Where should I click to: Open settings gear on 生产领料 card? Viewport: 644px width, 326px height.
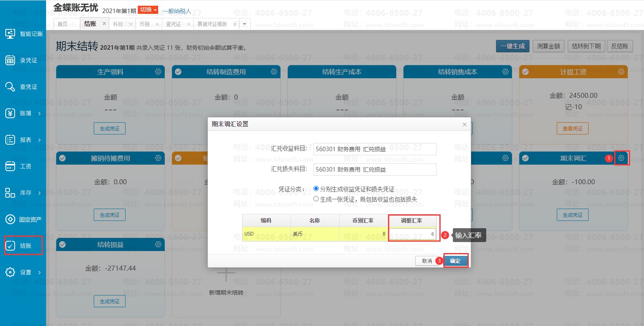(158, 72)
